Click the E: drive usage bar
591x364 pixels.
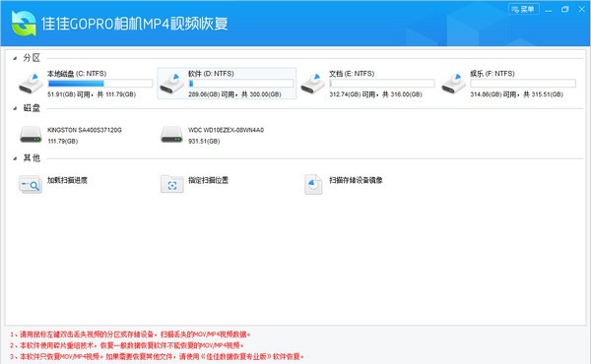coord(382,84)
